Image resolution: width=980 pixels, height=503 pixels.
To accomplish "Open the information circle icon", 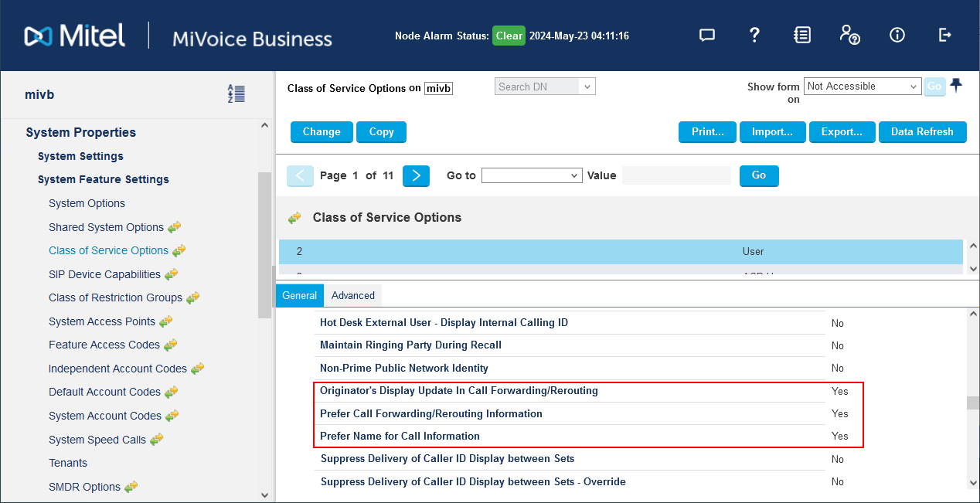I will point(897,35).
